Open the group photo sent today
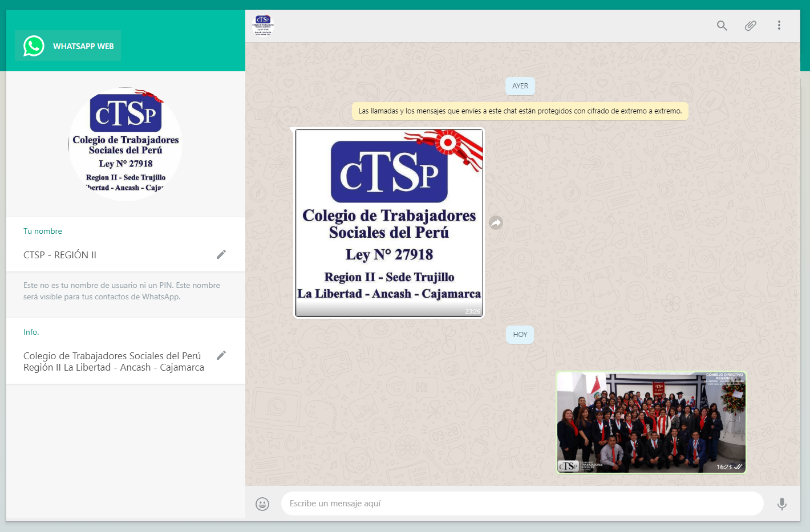This screenshot has height=532, width=810. pyautogui.click(x=651, y=423)
